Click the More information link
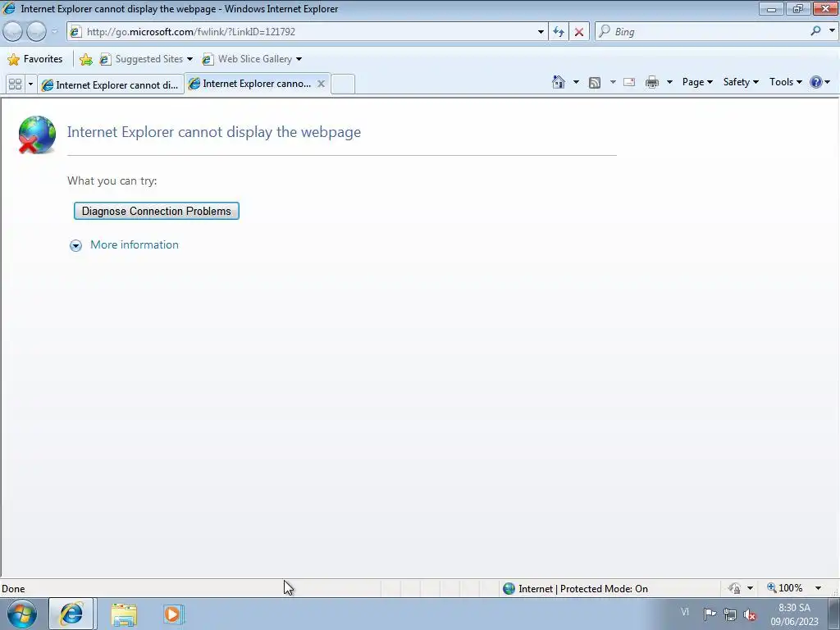This screenshot has width=840, height=630. tap(135, 244)
